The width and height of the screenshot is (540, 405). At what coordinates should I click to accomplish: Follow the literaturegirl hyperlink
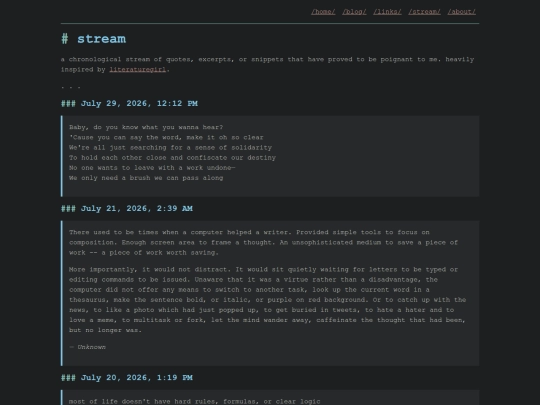(x=138, y=70)
